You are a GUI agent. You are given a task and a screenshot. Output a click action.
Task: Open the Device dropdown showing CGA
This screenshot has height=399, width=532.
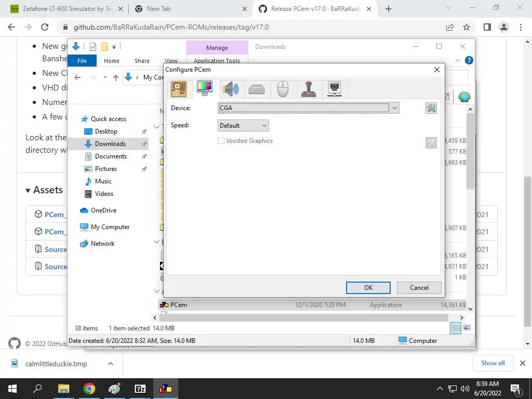(x=309, y=108)
